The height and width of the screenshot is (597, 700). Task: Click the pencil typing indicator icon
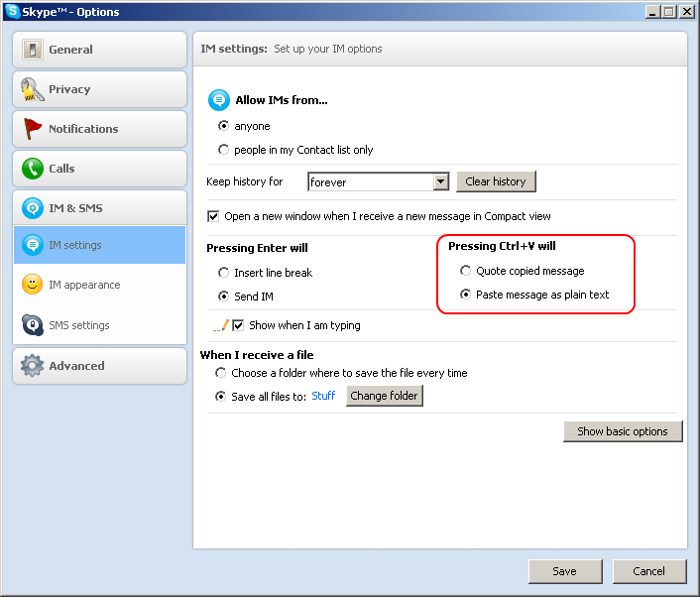click(x=221, y=325)
